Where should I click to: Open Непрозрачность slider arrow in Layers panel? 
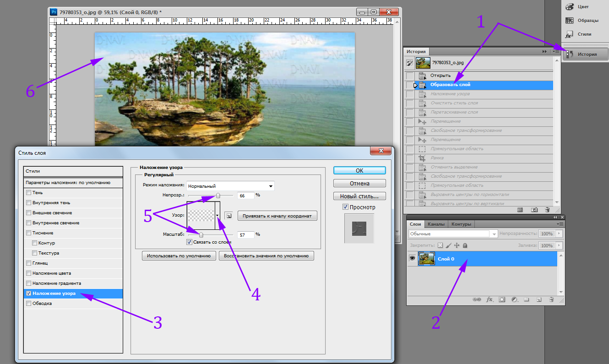[x=559, y=234]
